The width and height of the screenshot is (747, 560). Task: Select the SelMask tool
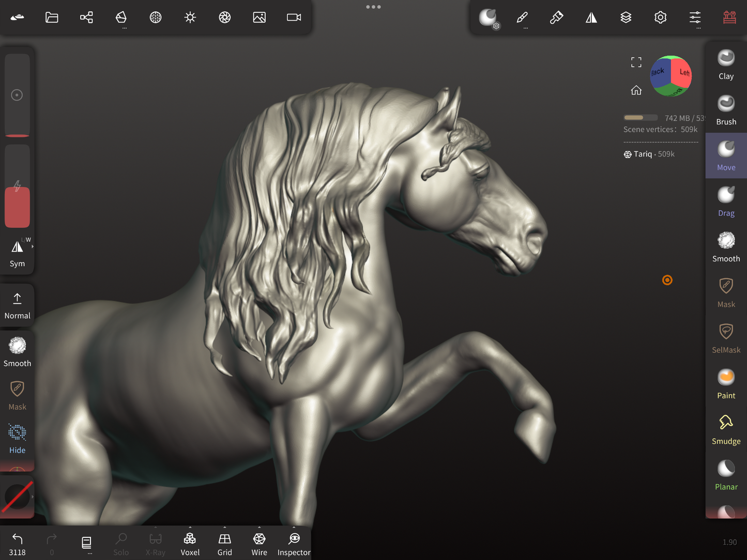point(726,338)
